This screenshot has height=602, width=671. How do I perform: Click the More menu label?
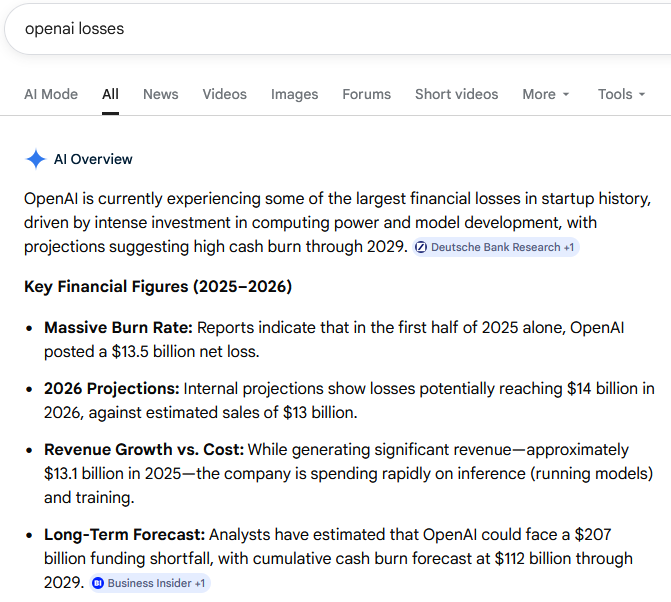coord(539,94)
